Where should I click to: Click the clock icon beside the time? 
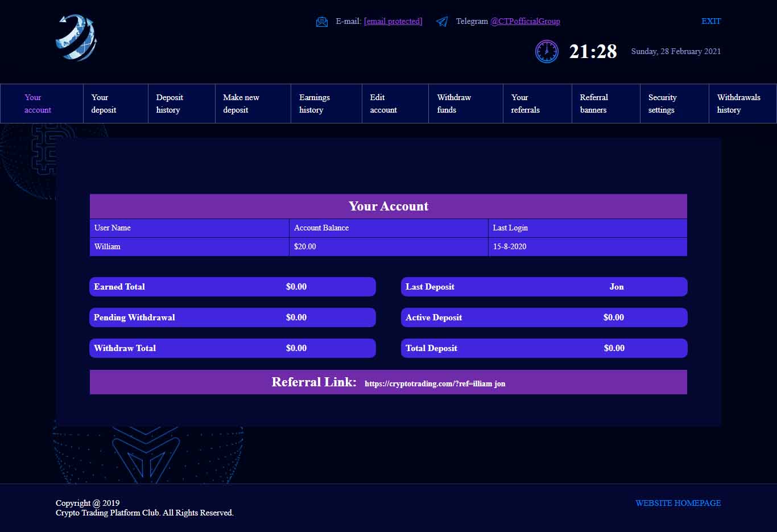coord(547,51)
